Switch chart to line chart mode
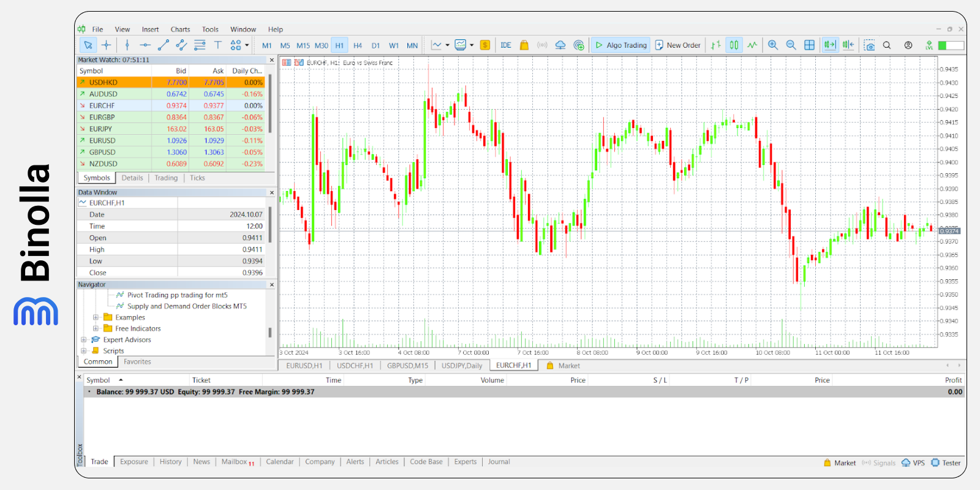This screenshot has width=980, height=490. (752, 45)
